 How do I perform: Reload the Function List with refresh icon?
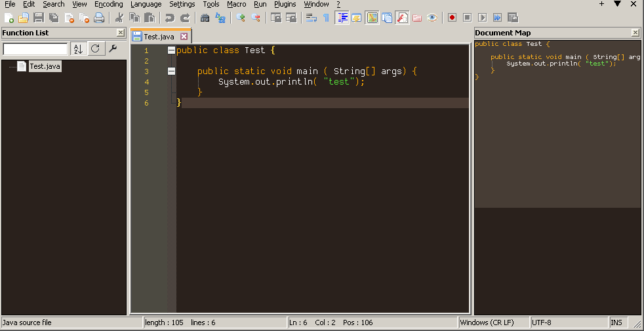[95, 49]
